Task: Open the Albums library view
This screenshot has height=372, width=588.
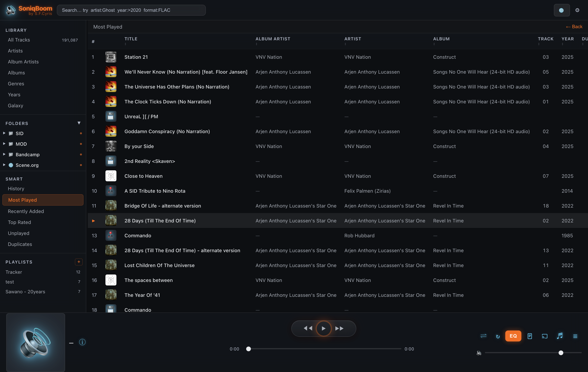Action: [x=43, y=73]
